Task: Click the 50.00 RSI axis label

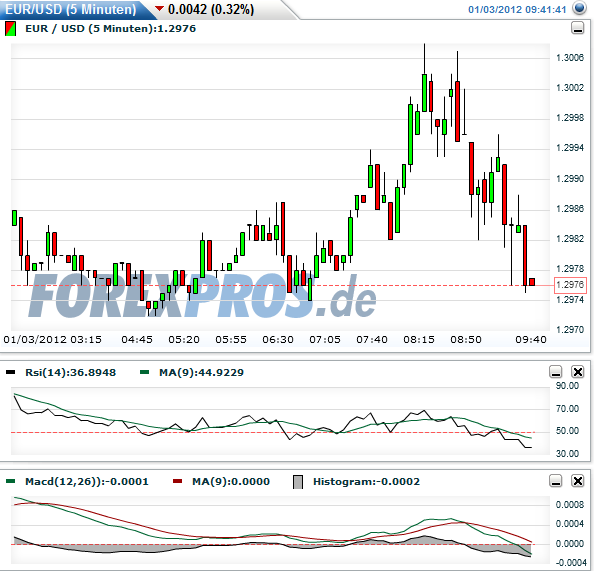Action: [x=567, y=431]
